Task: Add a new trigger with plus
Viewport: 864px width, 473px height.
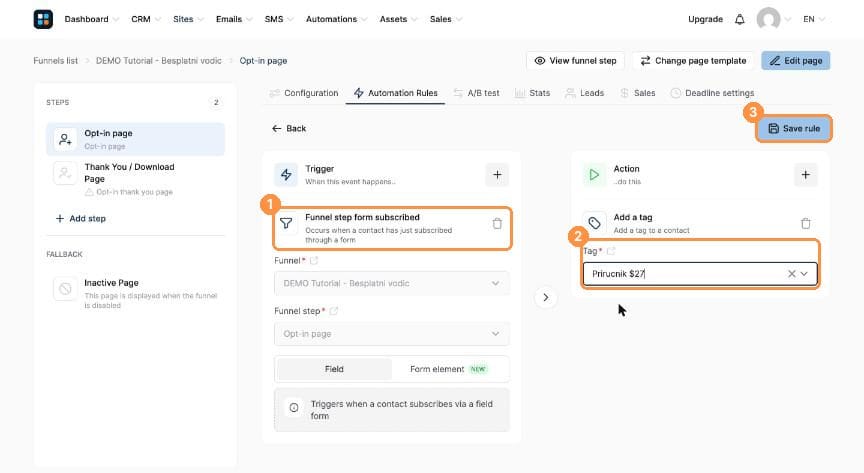Action: [497, 175]
